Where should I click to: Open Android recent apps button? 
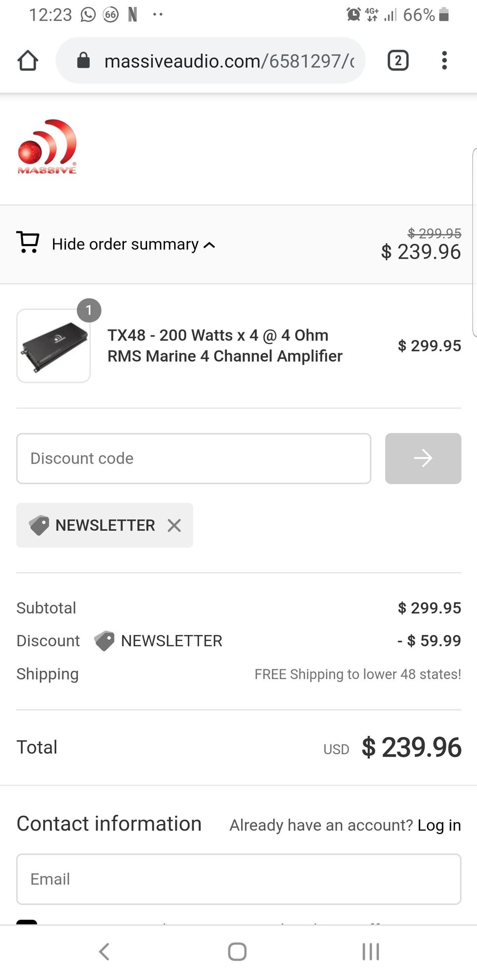pos(371,952)
